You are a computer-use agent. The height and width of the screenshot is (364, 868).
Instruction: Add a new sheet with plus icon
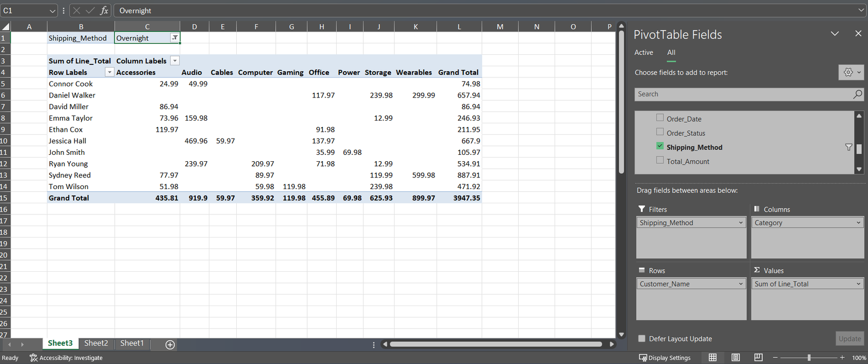coord(170,345)
